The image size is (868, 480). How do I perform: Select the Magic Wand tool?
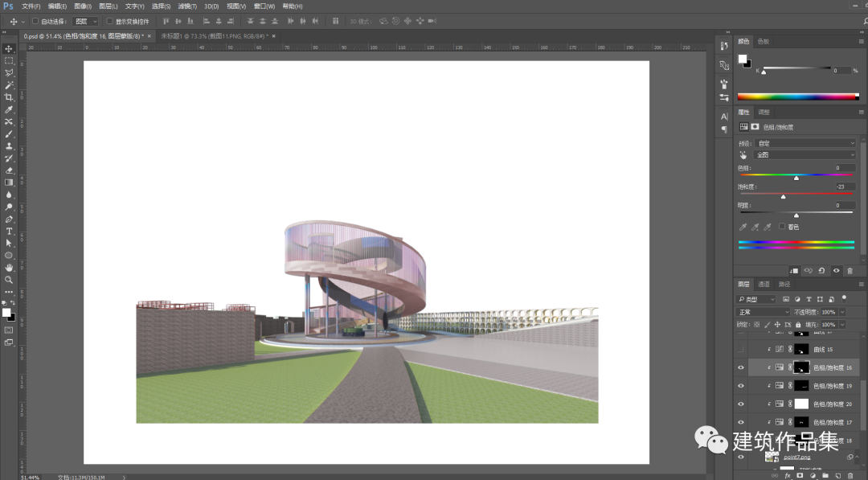9,85
